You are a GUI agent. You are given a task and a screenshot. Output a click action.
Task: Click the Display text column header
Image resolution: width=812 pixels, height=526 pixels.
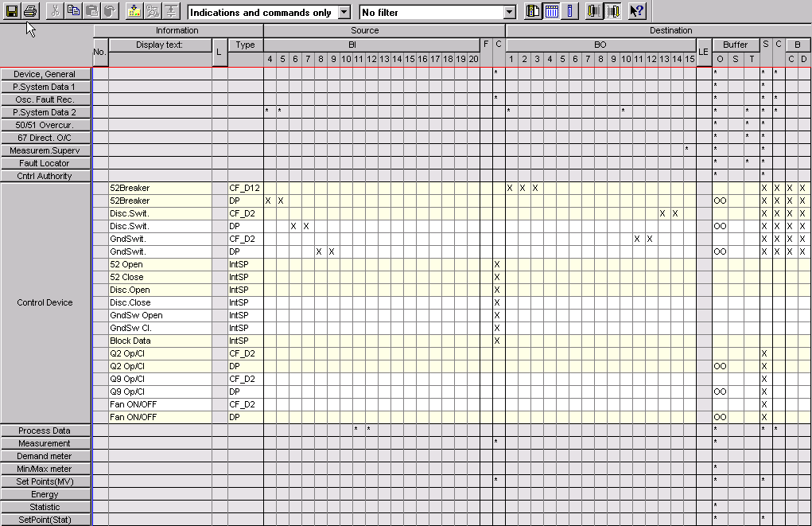[160, 45]
